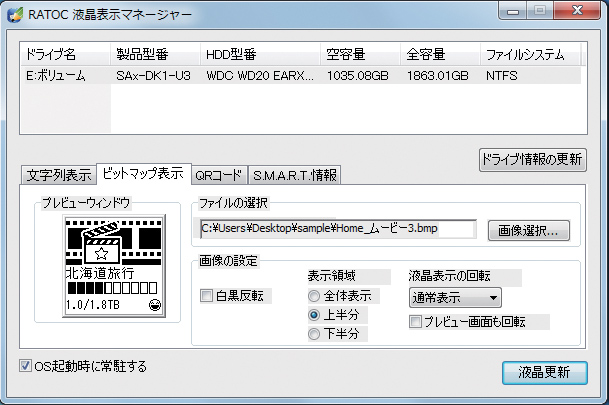Toggle OS起動時に常駐する checkbox

[25, 366]
